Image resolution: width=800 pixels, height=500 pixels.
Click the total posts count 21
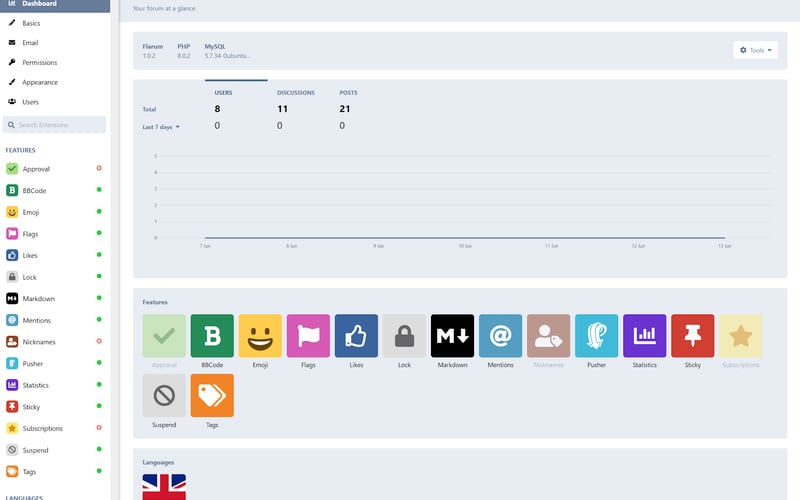(345, 109)
